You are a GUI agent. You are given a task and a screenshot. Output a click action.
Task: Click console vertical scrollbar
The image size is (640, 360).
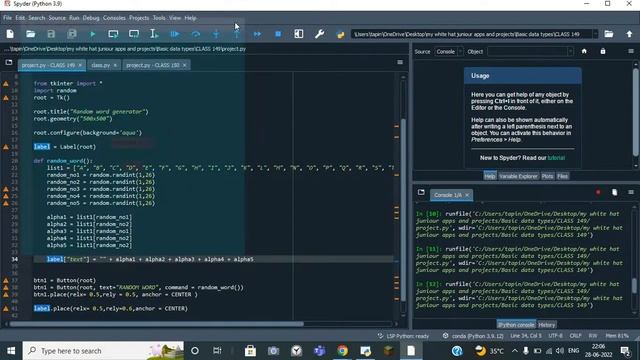(x=634, y=285)
